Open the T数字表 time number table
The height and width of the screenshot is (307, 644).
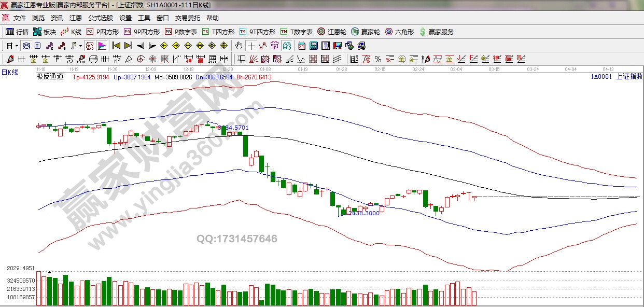pos(297,32)
